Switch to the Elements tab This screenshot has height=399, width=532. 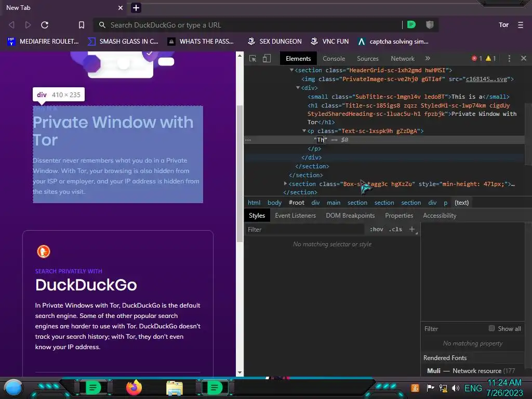coord(298,58)
